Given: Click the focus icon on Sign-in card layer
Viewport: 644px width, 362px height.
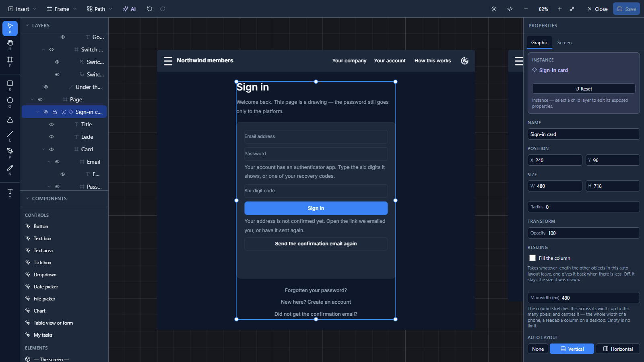Looking at the screenshot, I should [64, 112].
